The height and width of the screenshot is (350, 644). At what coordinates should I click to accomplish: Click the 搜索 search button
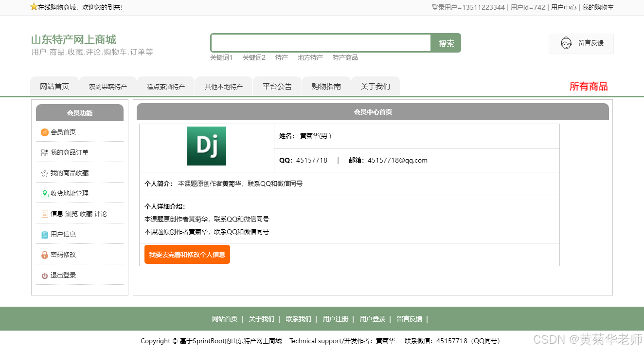[446, 43]
